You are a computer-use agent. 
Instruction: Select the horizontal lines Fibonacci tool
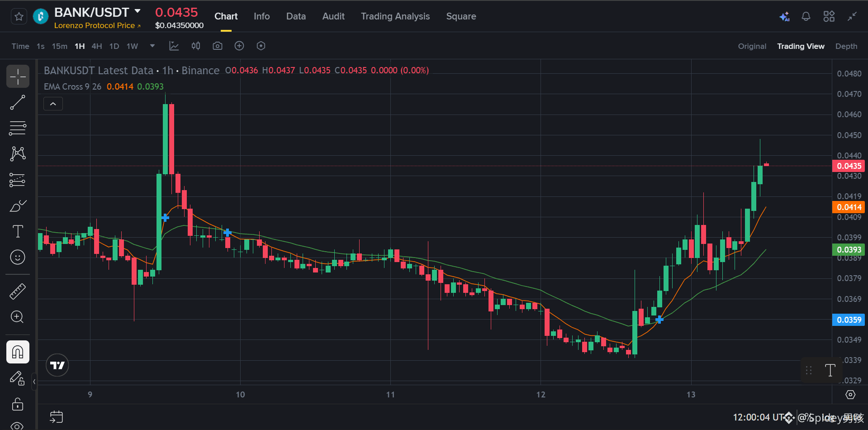(18, 128)
